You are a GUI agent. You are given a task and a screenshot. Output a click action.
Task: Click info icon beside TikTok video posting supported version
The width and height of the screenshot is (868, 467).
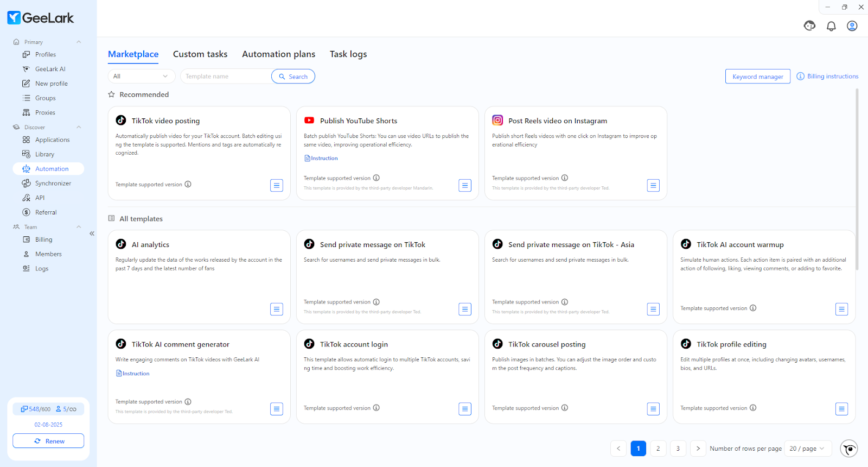point(188,184)
